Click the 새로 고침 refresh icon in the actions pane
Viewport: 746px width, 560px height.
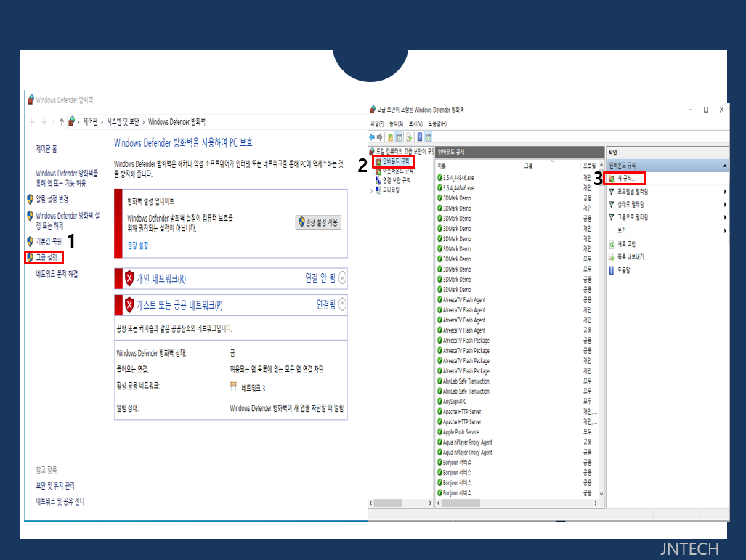(612, 244)
